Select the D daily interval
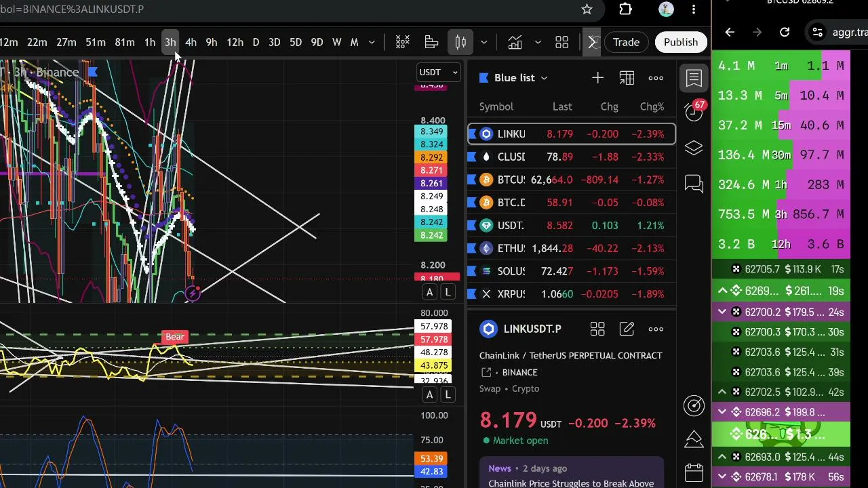Screen dimensions: 868x488 (x=256, y=43)
